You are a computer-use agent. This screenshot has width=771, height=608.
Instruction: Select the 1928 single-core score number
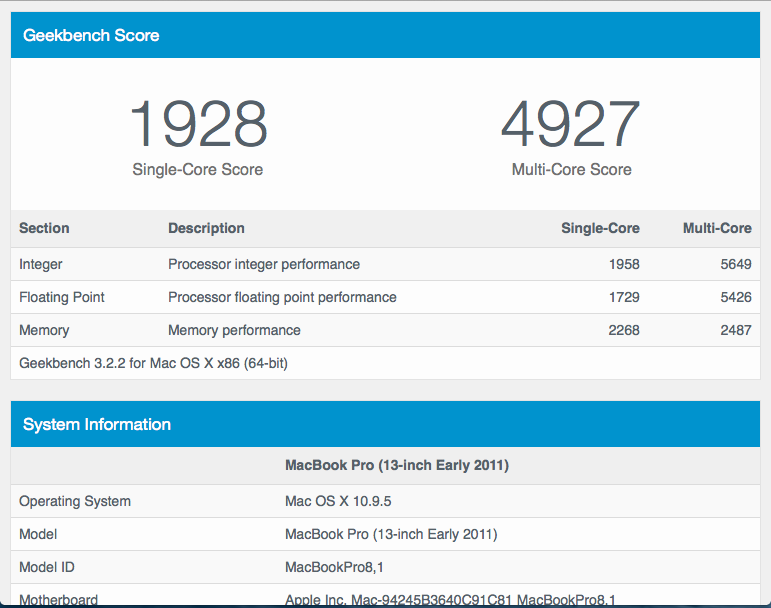tap(198, 124)
